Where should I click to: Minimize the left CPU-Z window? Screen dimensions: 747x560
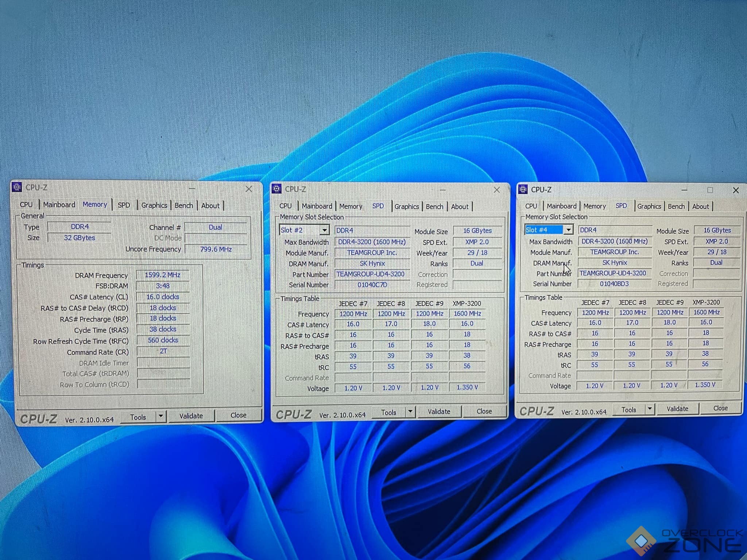(x=192, y=188)
